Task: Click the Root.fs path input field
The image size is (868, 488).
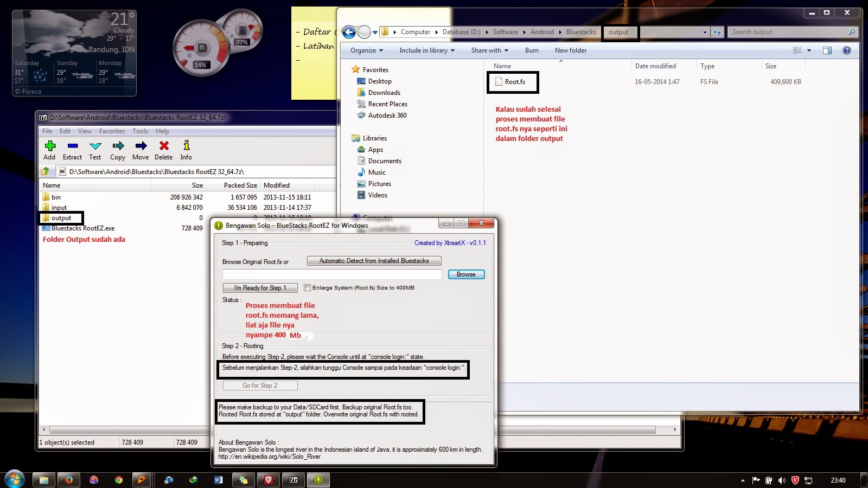Action: (332, 274)
